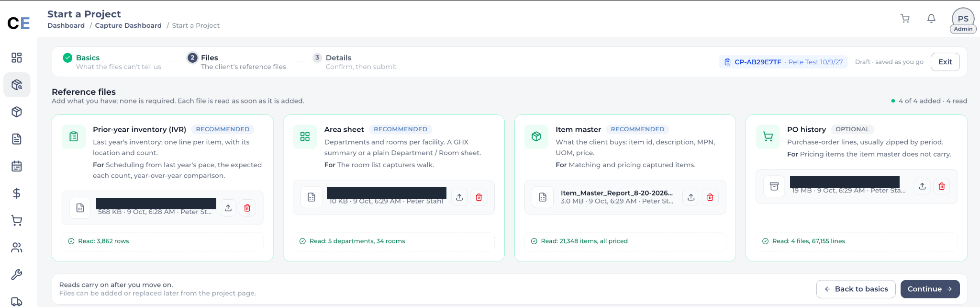Open the header cart icon
Viewport: 980px width, 307px height.
[x=905, y=18]
